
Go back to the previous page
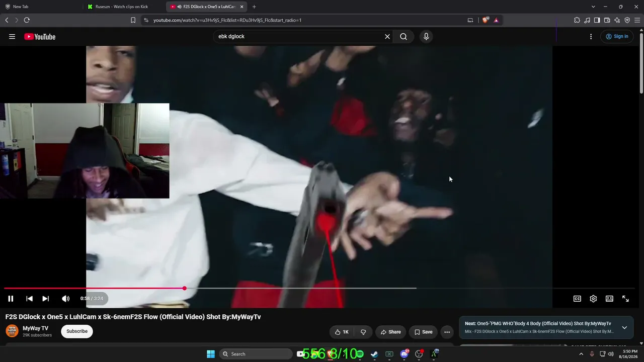click(7, 20)
